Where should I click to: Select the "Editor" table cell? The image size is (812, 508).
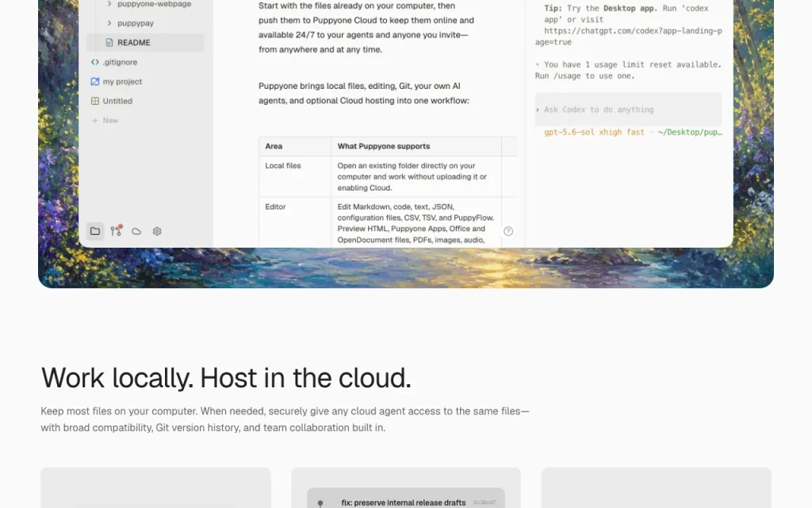(295, 222)
